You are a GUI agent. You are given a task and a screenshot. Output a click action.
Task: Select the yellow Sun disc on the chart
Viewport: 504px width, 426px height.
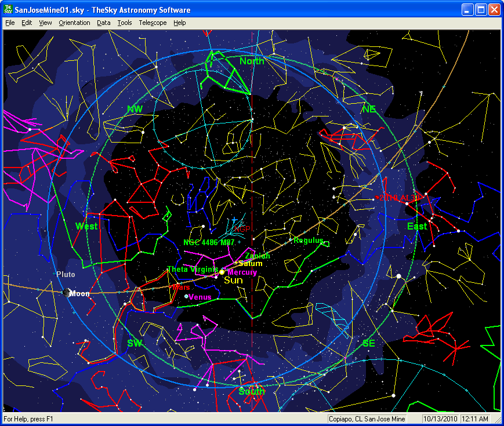(x=222, y=272)
